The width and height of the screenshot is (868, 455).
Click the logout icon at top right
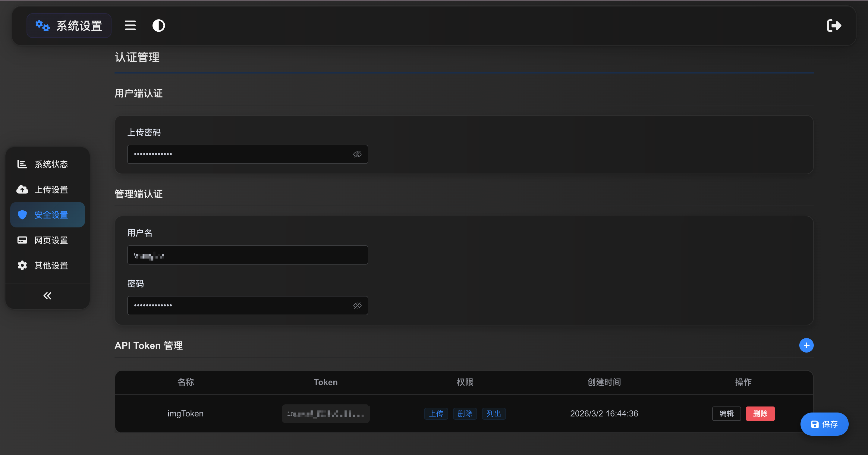(834, 26)
